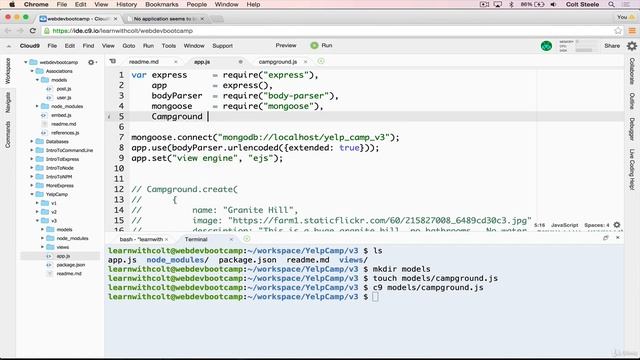
Task: Open the Collaborate side panel
Action: 632,71
